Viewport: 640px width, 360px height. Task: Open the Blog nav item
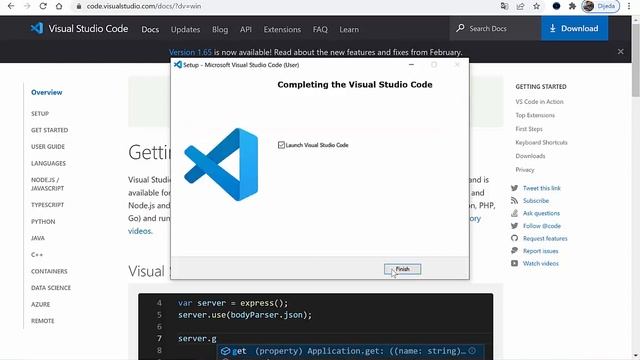point(220,29)
